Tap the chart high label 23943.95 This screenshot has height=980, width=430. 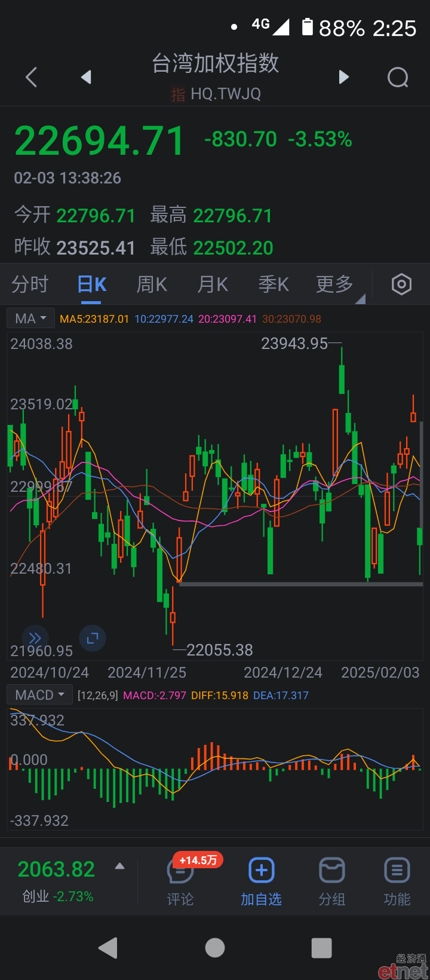[294, 344]
